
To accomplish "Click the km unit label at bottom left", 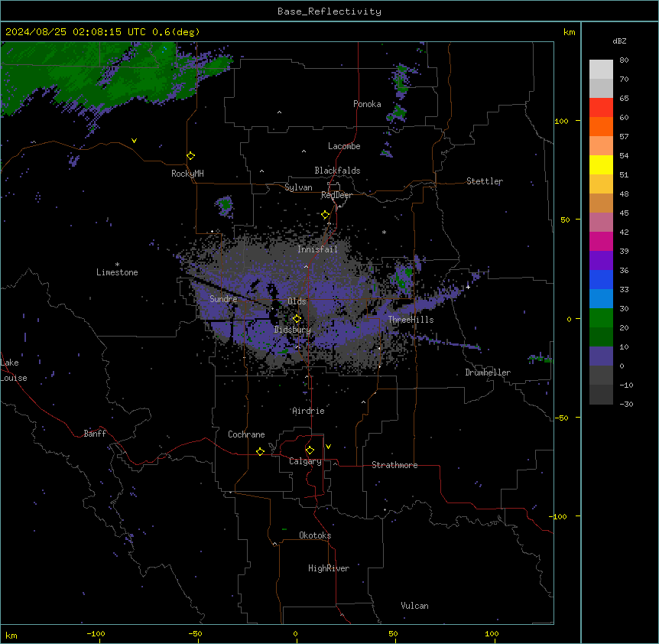I will point(11,635).
